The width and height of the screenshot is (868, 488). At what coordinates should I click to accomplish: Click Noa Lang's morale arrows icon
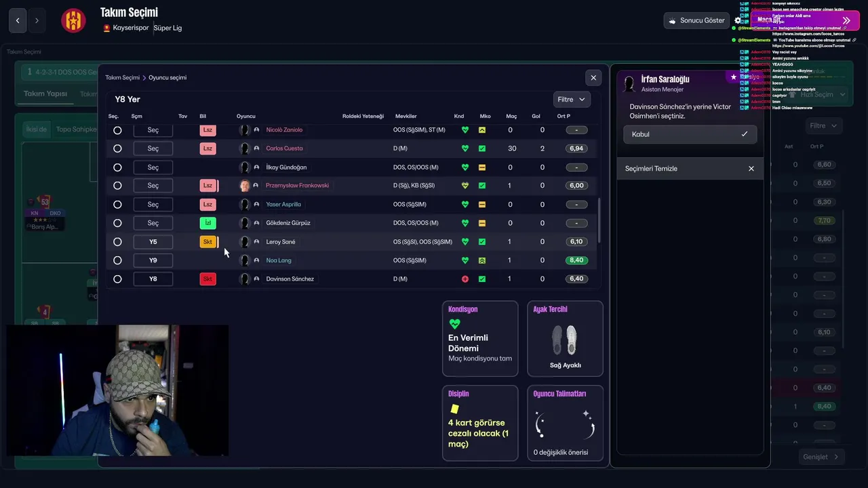(482, 260)
